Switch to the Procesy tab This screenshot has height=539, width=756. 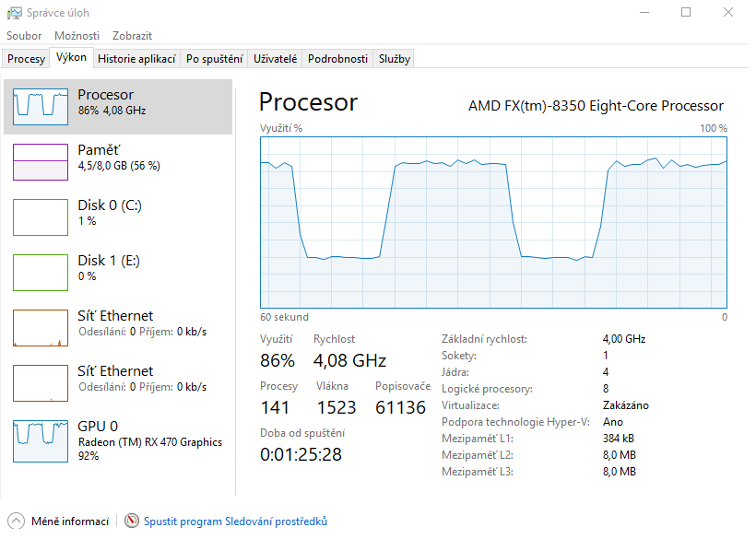[x=26, y=59]
